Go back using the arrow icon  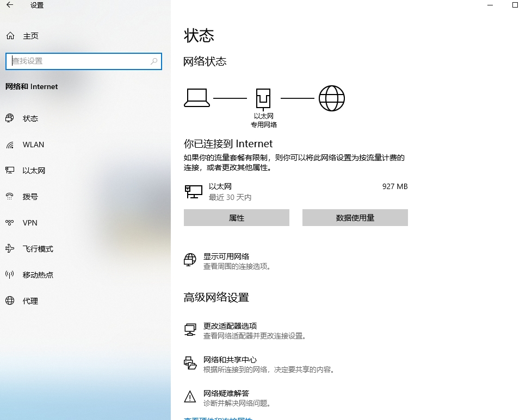pos(9,5)
